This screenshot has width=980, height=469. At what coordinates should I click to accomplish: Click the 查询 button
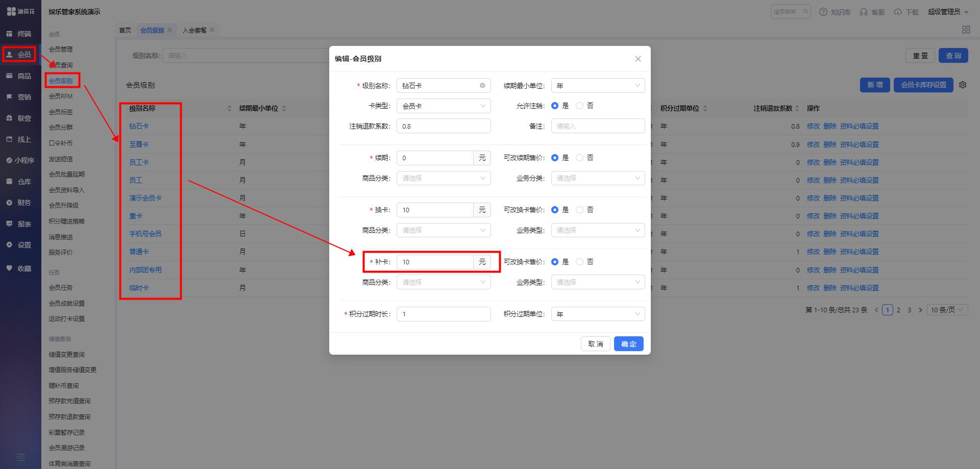[x=953, y=56]
